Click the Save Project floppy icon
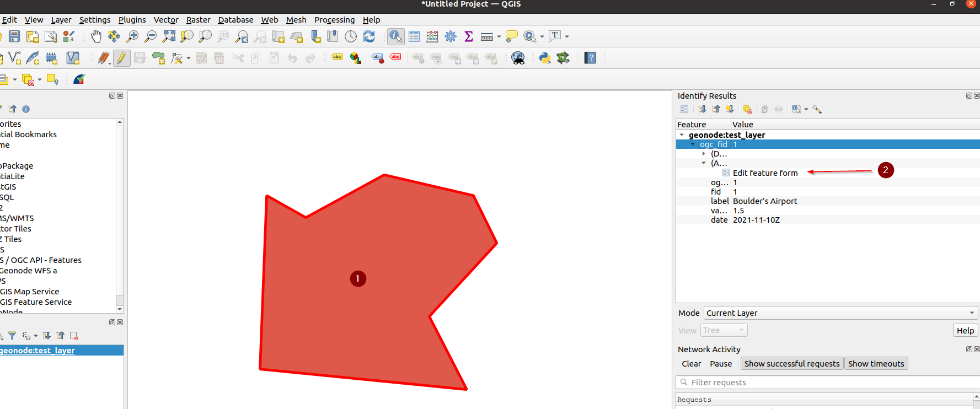980x409 pixels. pyautogui.click(x=15, y=36)
